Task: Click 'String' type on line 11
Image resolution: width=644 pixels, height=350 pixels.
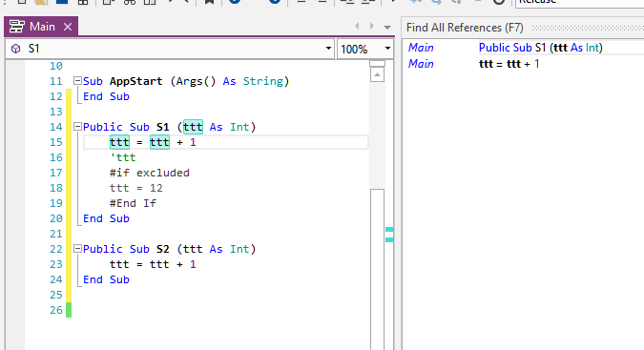Action: coord(263,81)
